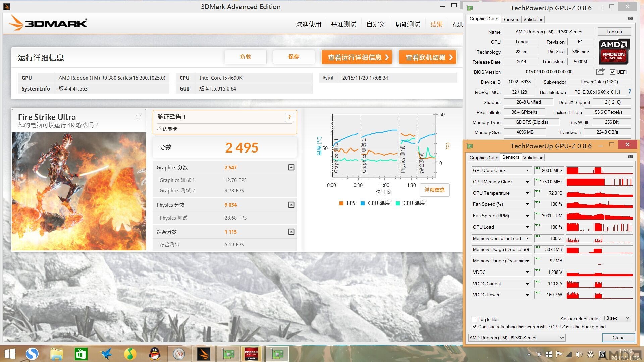Toggle the UEFI checkbox
The image size is (644, 362).
(613, 72)
